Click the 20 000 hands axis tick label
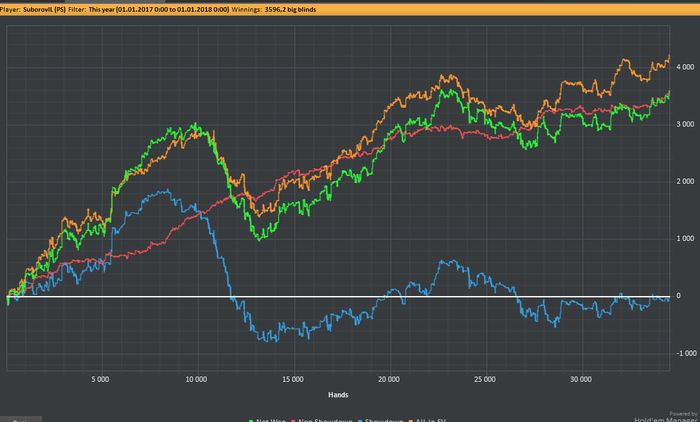The height and width of the screenshot is (422, 700). (x=390, y=380)
